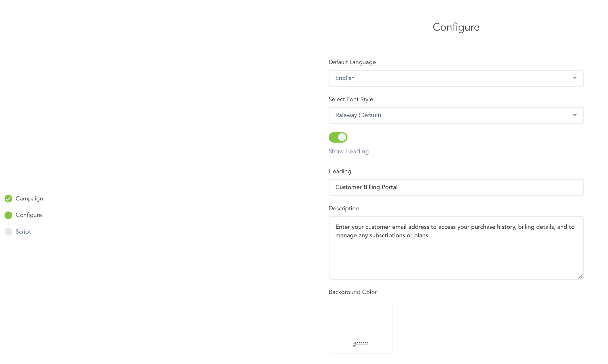Click the green Configure step circle

[8, 215]
